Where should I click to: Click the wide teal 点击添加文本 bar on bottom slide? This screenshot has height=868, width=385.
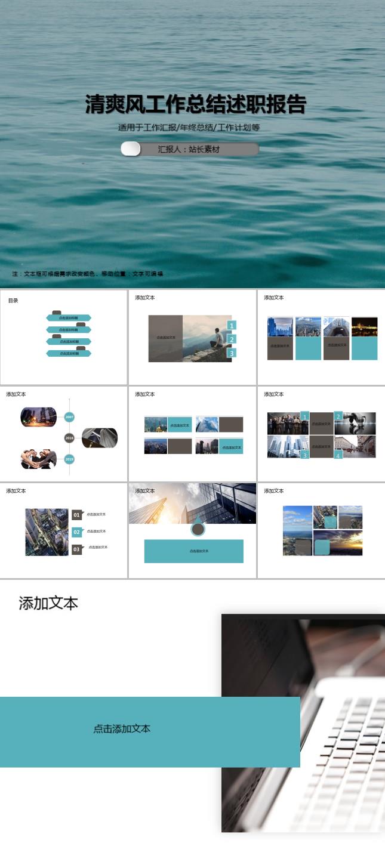(150, 732)
